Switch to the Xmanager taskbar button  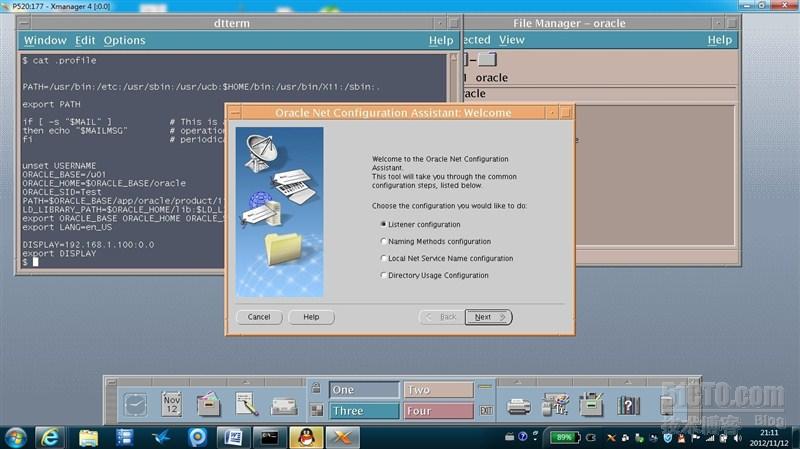[343, 438]
